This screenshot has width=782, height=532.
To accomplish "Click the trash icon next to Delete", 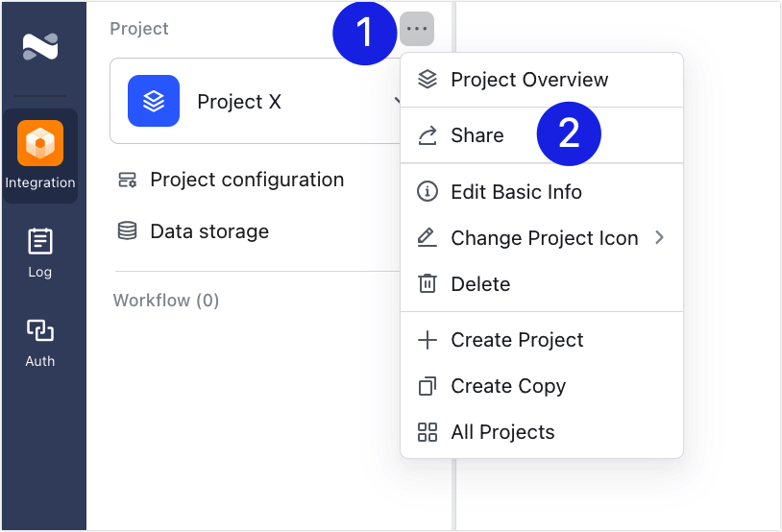I will [x=428, y=284].
